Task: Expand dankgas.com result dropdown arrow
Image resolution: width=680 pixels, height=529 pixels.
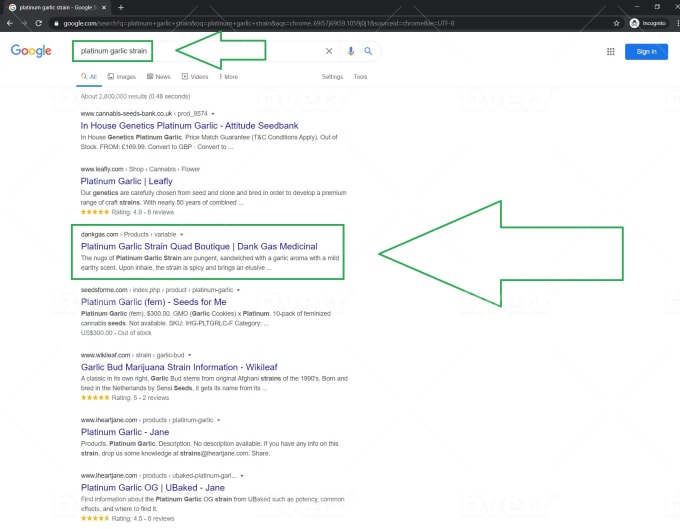Action: pyautogui.click(x=182, y=235)
